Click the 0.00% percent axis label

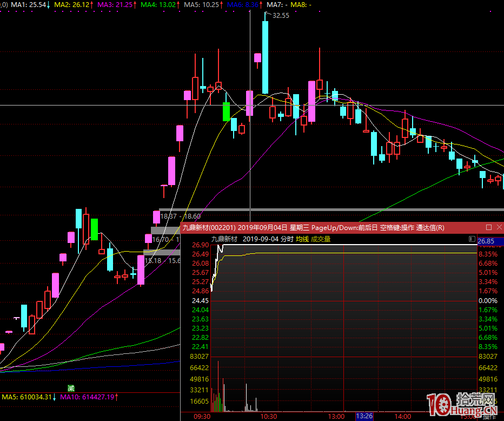coord(488,301)
